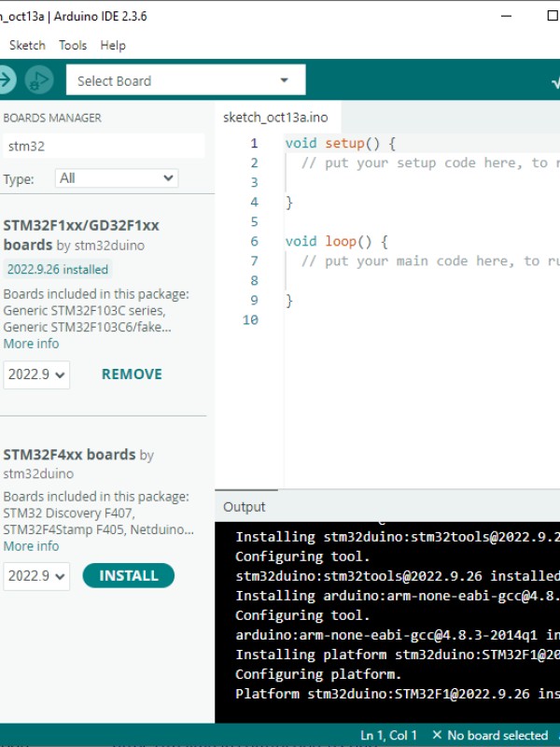This screenshot has height=747, width=560.
Task: Open the Tools menu
Action: point(73,45)
